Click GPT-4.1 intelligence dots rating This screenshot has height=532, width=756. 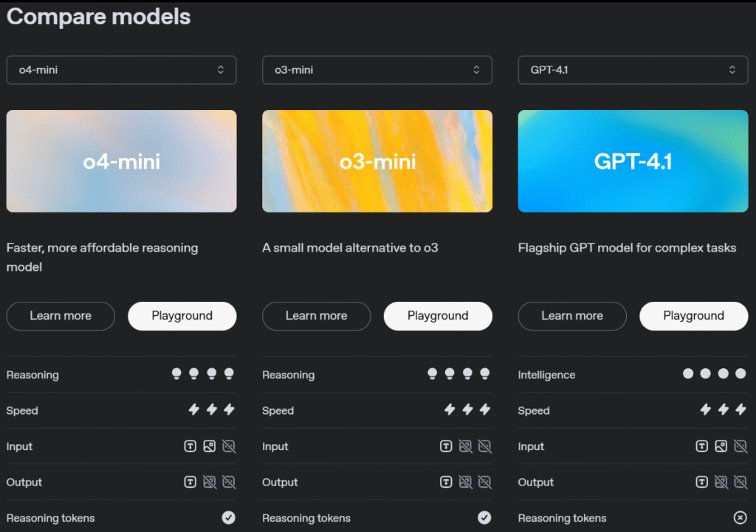pyautogui.click(x=715, y=373)
